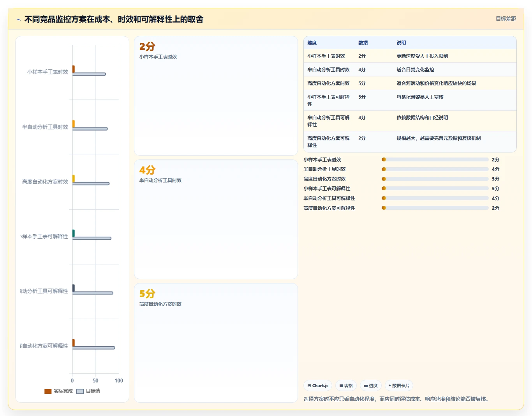Click the 说明 table column header

(401, 43)
